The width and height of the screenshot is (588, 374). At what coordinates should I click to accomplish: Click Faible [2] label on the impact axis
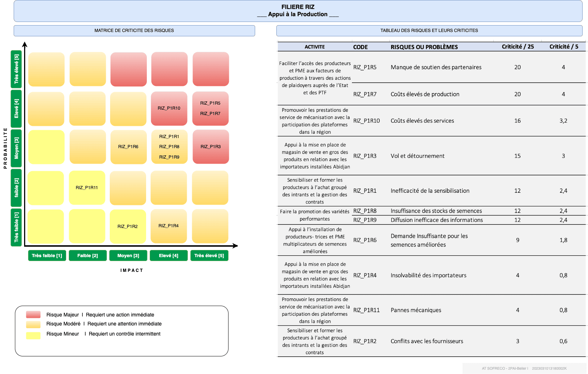coord(87,256)
